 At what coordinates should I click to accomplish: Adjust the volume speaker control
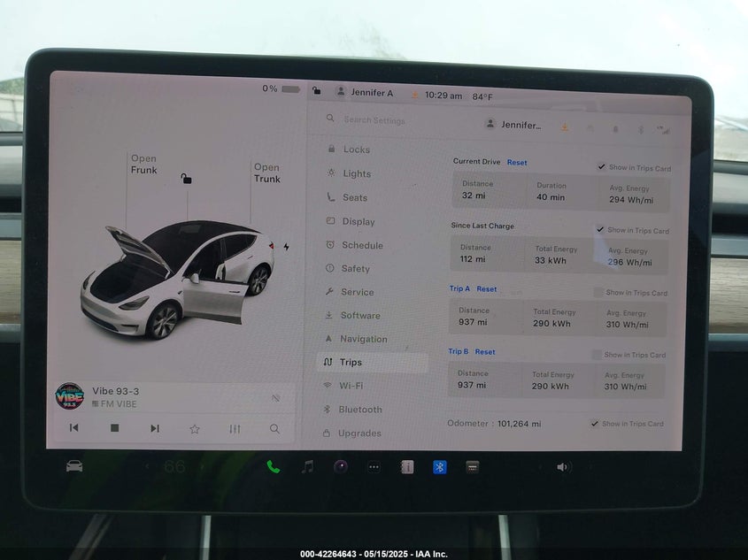pyautogui.click(x=563, y=467)
